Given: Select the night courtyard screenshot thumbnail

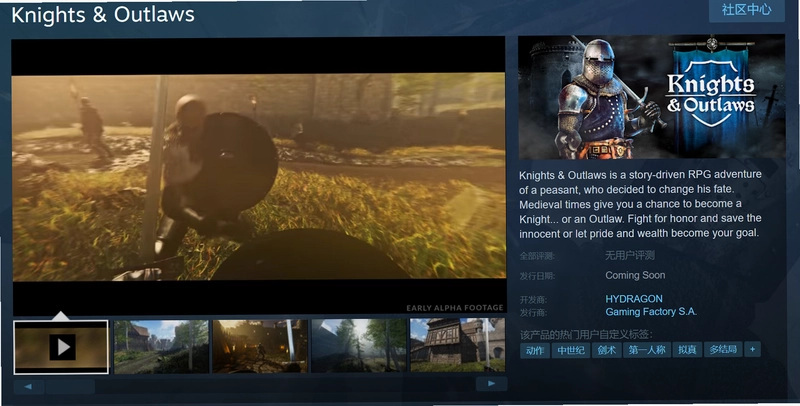Looking at the screenshot, I should (260, 346).
